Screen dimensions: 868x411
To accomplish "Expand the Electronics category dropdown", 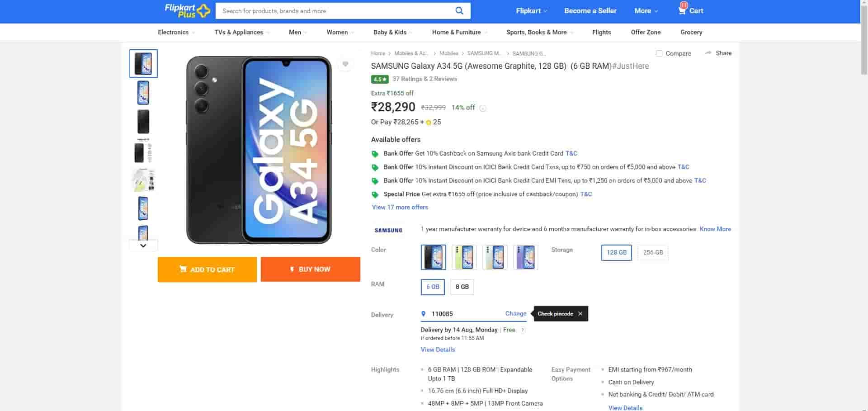I will (176, 32).
